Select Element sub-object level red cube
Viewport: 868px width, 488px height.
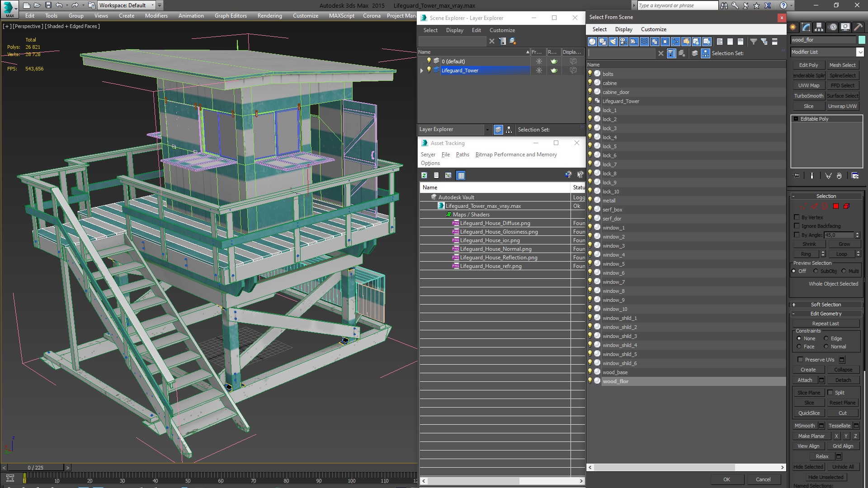click(846, 206)
